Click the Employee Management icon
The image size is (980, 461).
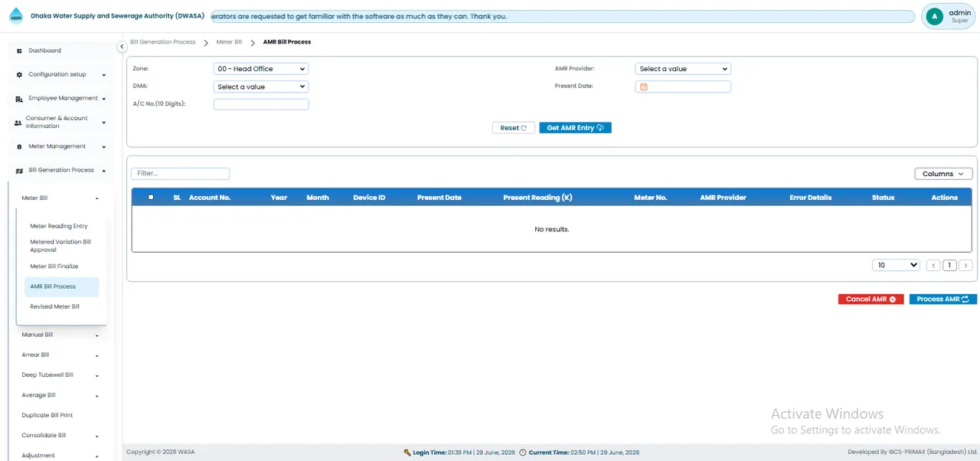[x=19, y=99]
